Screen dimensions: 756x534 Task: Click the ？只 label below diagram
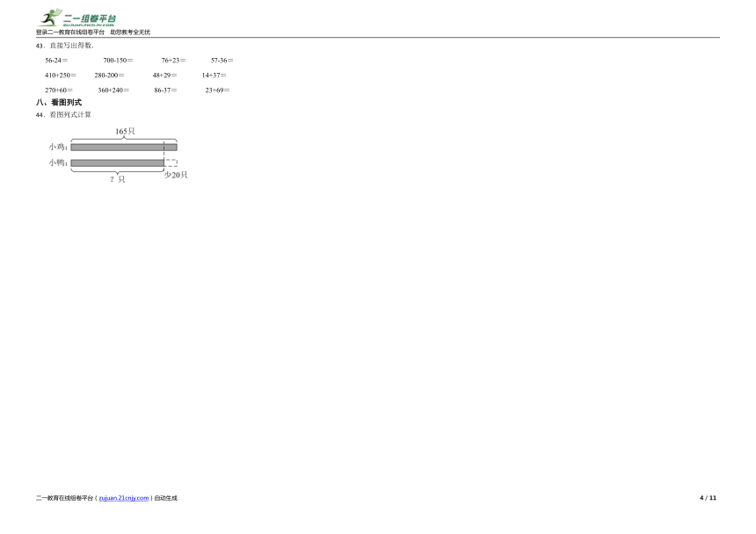[117, 179]
